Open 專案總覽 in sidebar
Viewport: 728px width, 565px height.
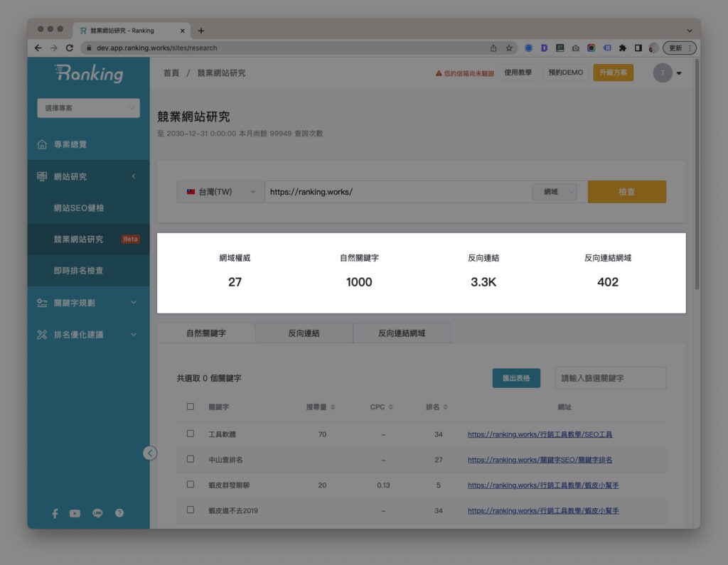88,144
